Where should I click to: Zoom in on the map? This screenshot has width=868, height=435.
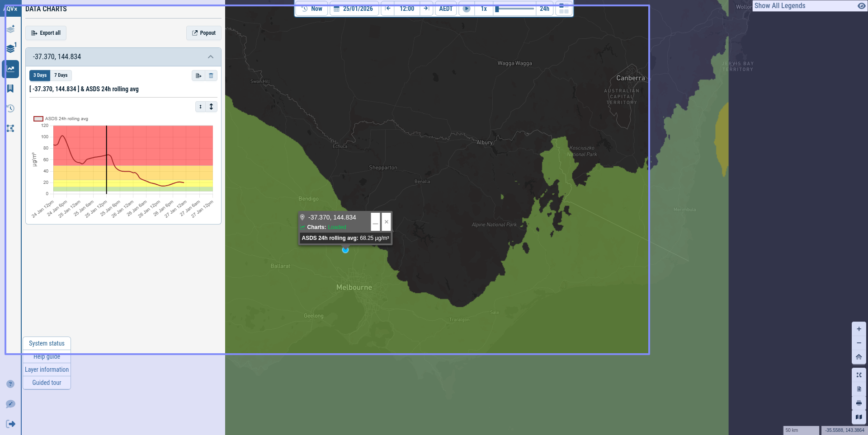859,329
